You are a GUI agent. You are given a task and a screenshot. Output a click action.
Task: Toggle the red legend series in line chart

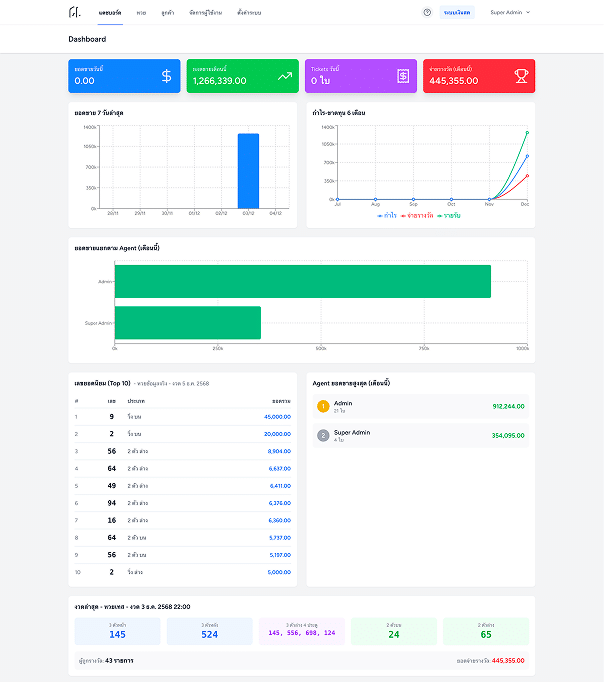pos(417,216)
